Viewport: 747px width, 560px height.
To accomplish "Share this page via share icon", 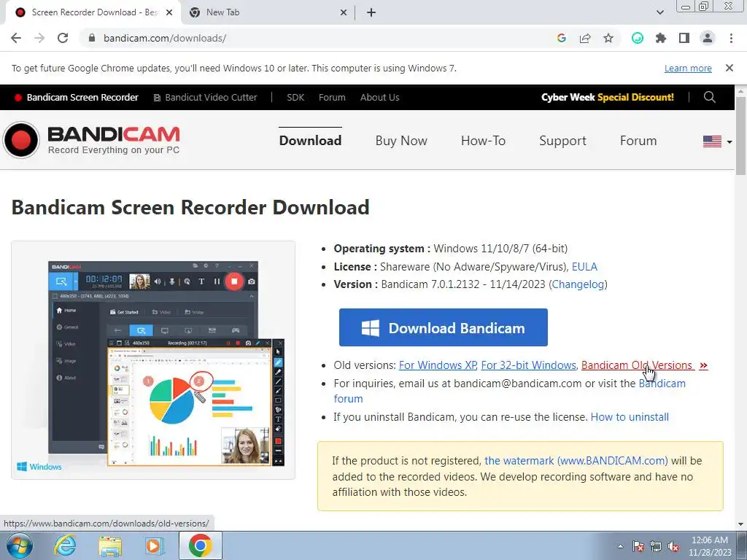I will click(x=585, y=38).
